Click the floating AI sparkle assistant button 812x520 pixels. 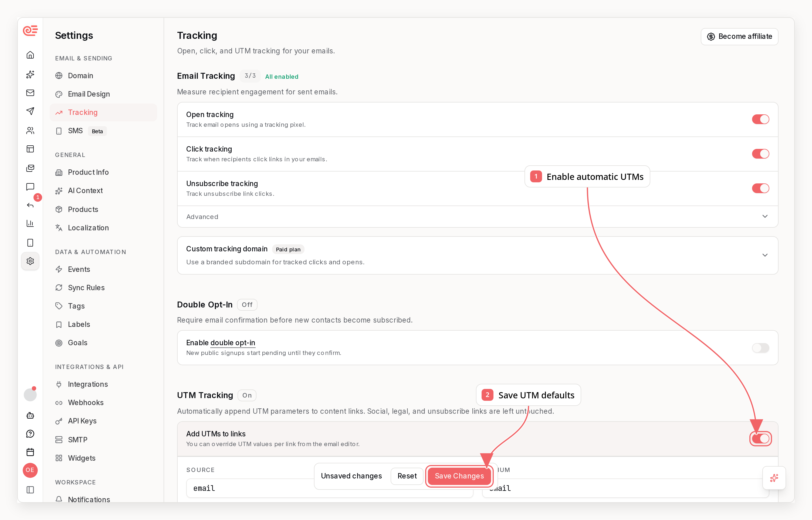[774, 478]
